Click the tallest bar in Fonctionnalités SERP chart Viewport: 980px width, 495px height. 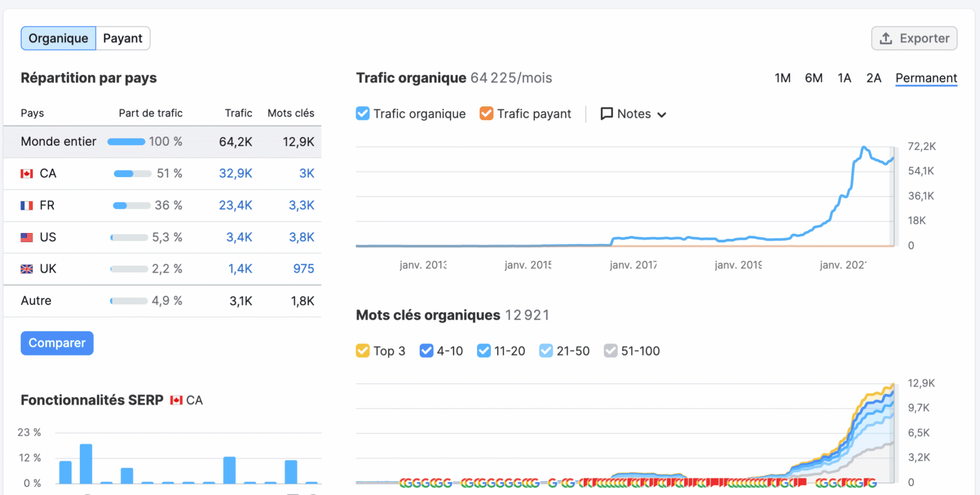coord(85,462)
